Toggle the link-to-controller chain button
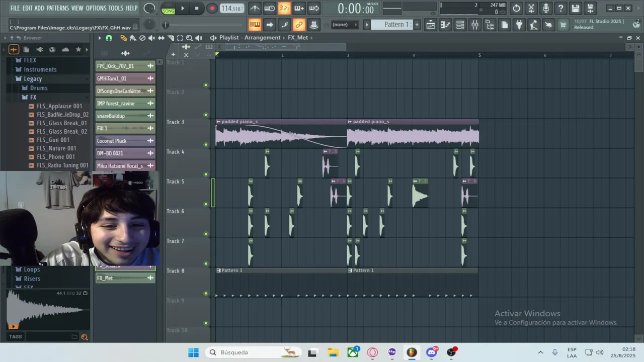644x362 pixels. pos(299,25)
